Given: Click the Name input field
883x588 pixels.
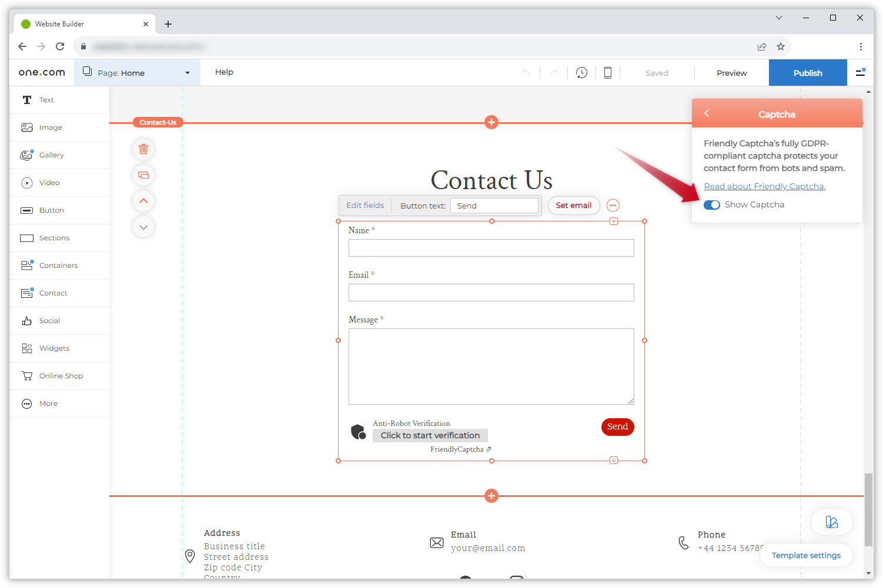Looking at the screenshot, I should [x=491, y=248].
